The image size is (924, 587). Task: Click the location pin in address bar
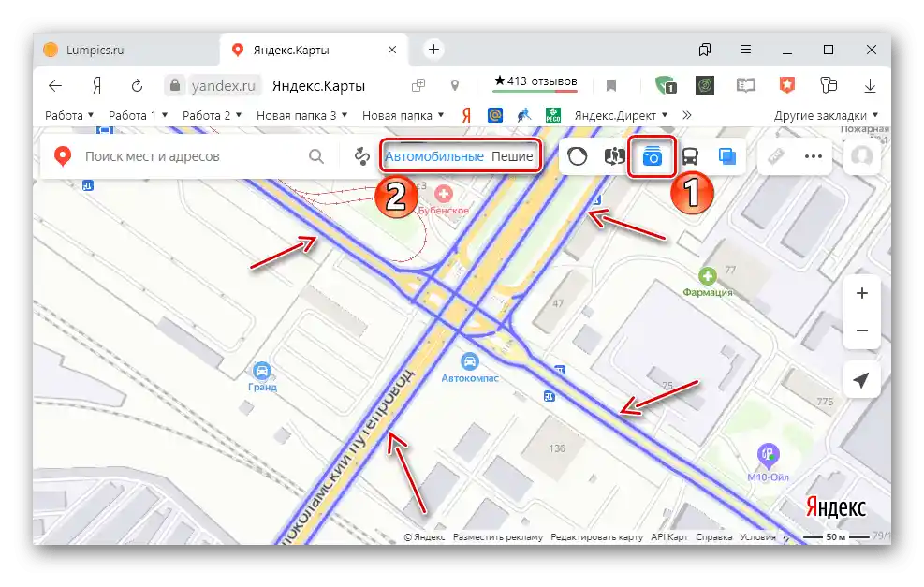(454, 86)
